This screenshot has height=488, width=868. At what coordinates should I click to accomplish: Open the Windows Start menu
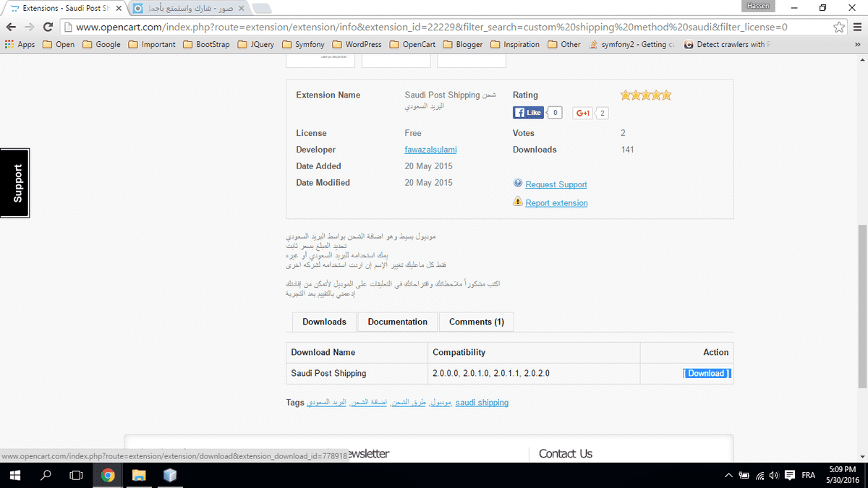pos(15,475)
